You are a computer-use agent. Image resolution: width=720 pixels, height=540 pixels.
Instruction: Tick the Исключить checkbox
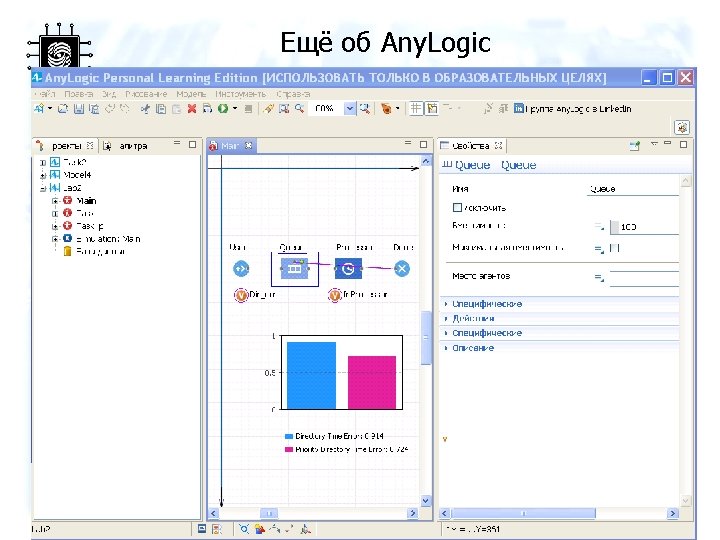(457, 208)
